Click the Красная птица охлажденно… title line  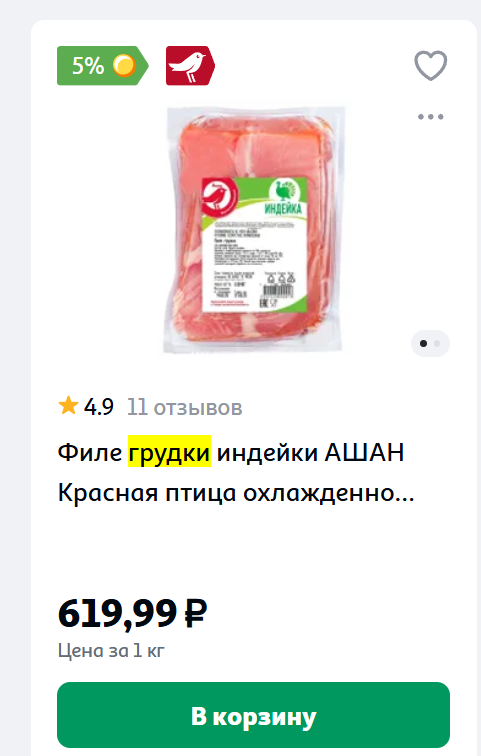pos(236,493)
